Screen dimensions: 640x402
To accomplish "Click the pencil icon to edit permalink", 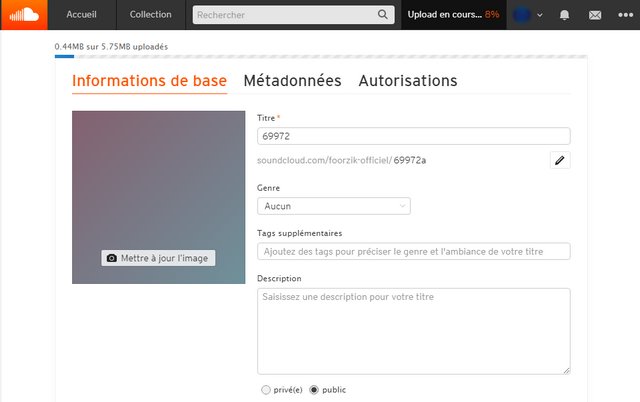I will (560, 160).
